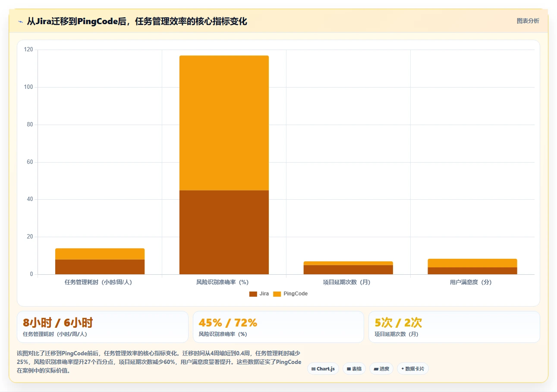Toggle the Jira dataset in the legend
Image resolution: width=557 pixels, height=392 pixels.
[259, 294]
